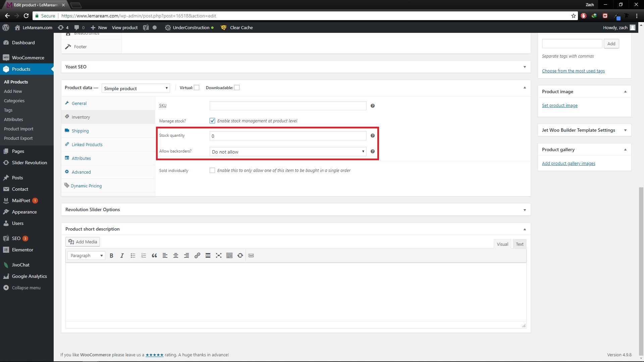Switch editor to Visual tab

pyautogui.click(x=502, y=244)
